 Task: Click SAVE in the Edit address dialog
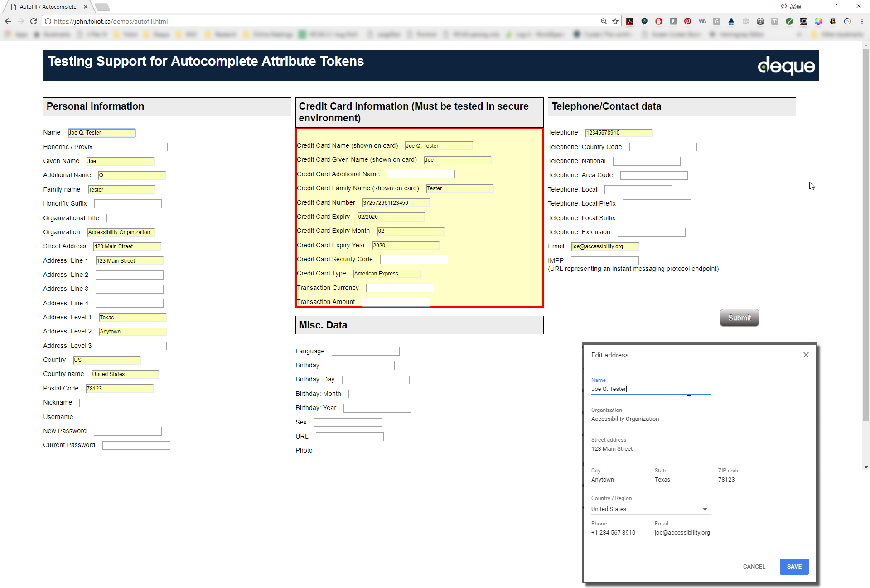coord(794,566)
